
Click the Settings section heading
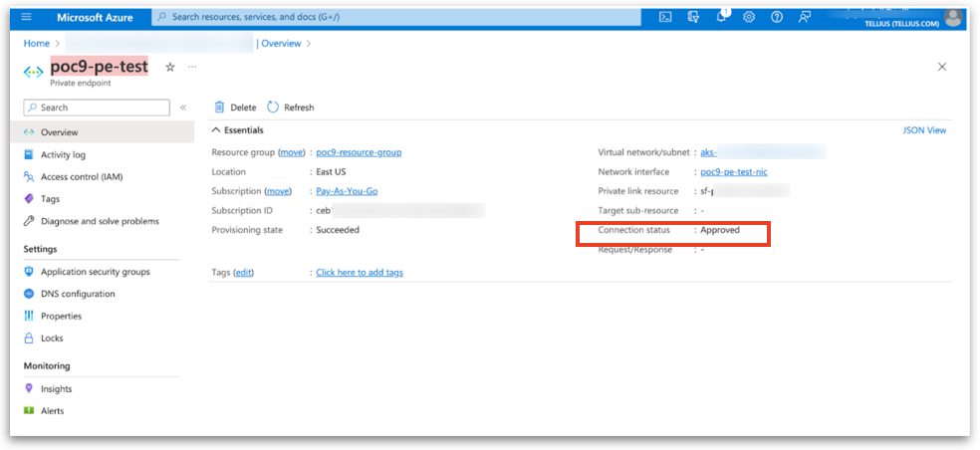[40, 249]
